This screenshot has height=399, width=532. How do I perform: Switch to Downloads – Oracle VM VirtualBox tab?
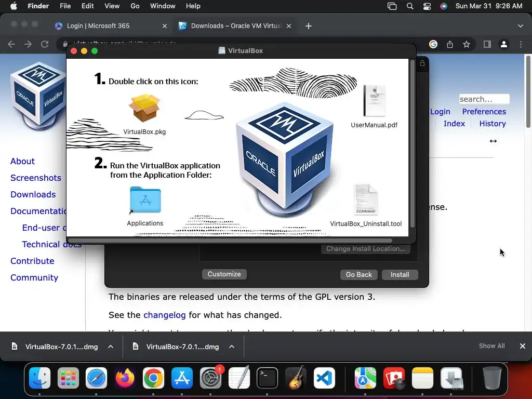click(235, 26)
